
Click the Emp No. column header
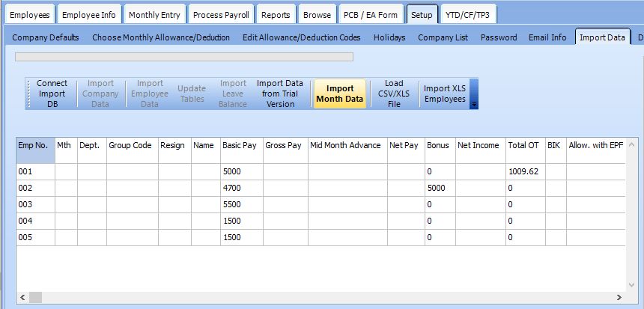point(35,145)
